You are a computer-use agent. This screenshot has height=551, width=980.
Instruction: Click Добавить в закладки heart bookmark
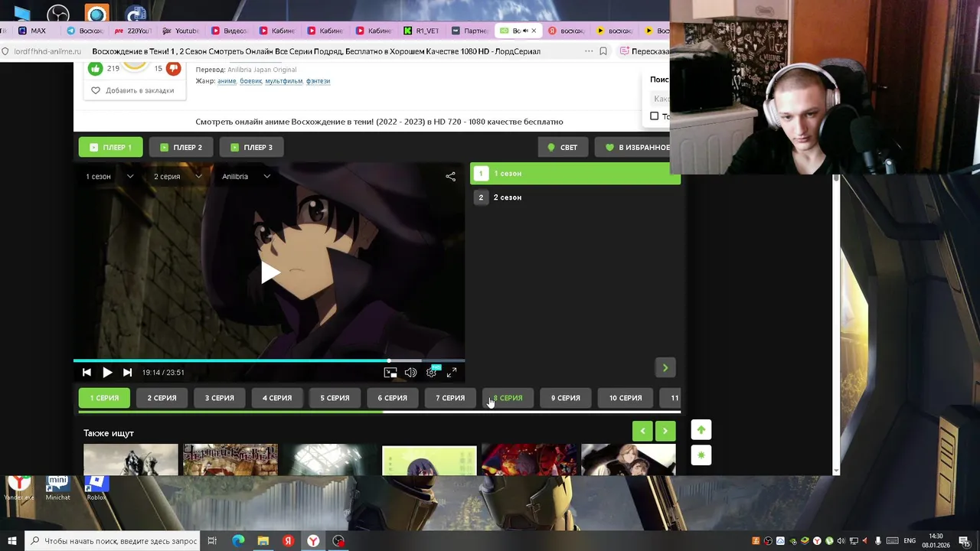tap(132, 90)
